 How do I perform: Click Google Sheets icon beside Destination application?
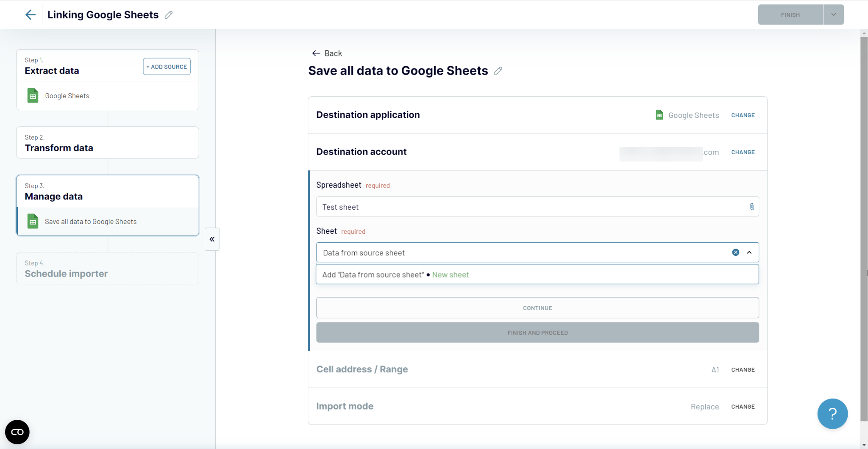(659, 115)
